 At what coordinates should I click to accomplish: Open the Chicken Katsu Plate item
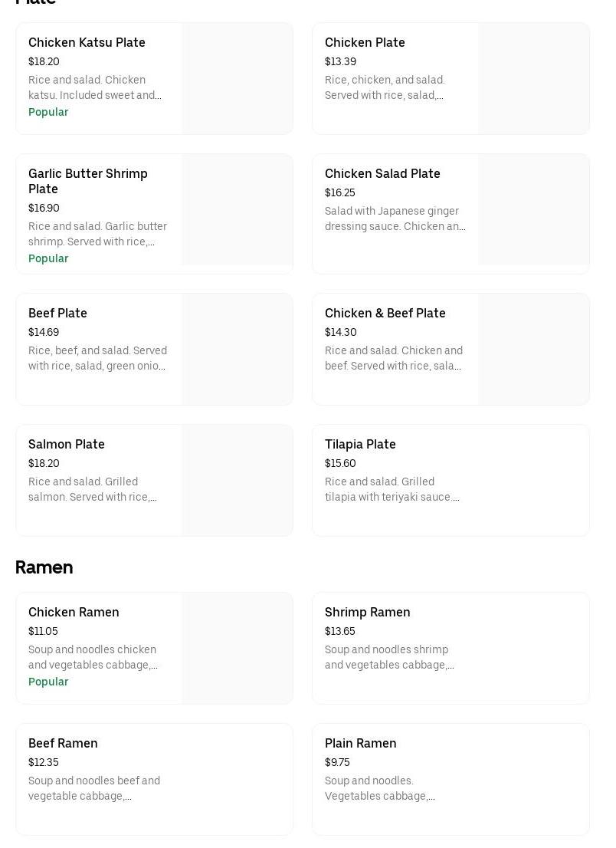87,43
